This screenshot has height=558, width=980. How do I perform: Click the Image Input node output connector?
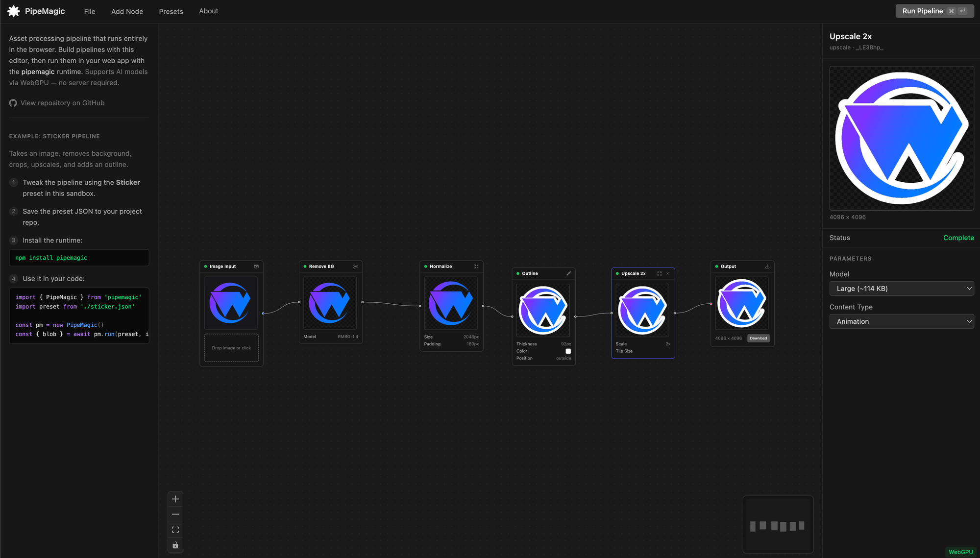[x=263, y=313]
